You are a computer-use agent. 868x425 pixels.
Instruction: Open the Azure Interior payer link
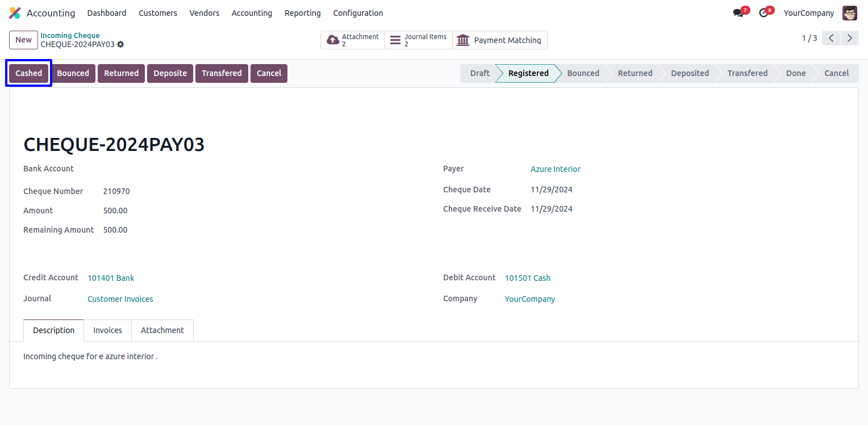click(x=556, y=169)
